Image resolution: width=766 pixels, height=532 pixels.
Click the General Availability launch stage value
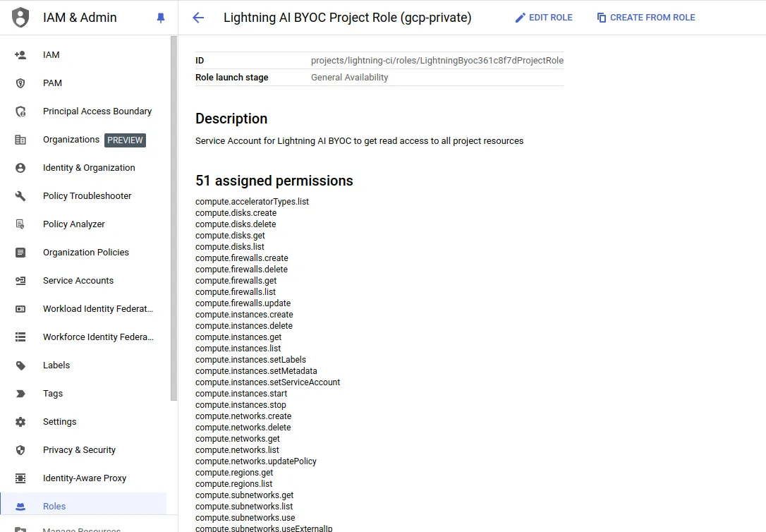350,78
